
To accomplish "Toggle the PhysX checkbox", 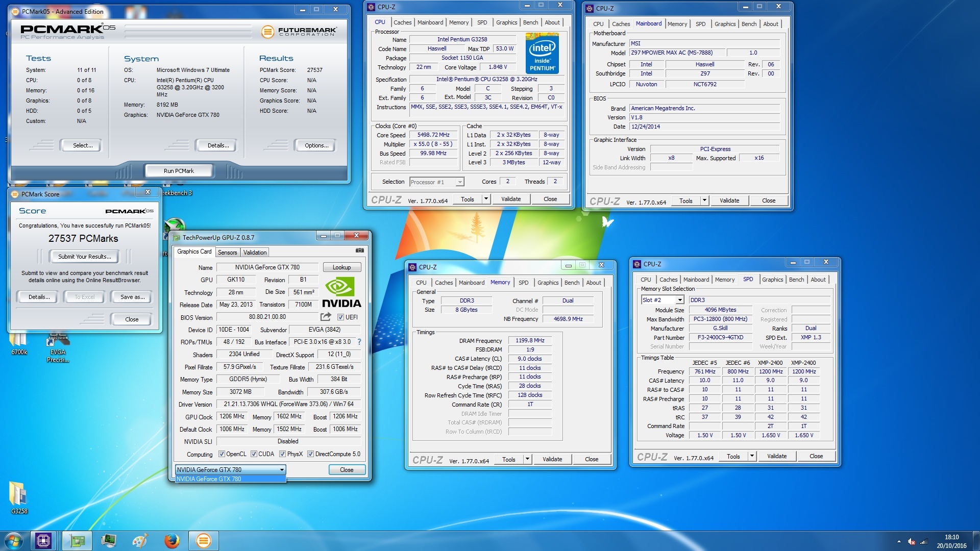I will click(282, 454).
